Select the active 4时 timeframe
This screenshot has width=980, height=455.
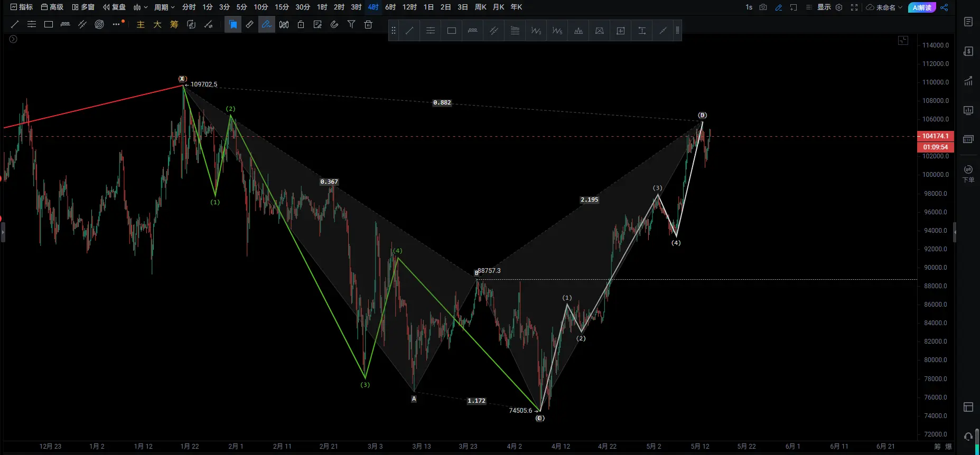(x=374, y=7)
